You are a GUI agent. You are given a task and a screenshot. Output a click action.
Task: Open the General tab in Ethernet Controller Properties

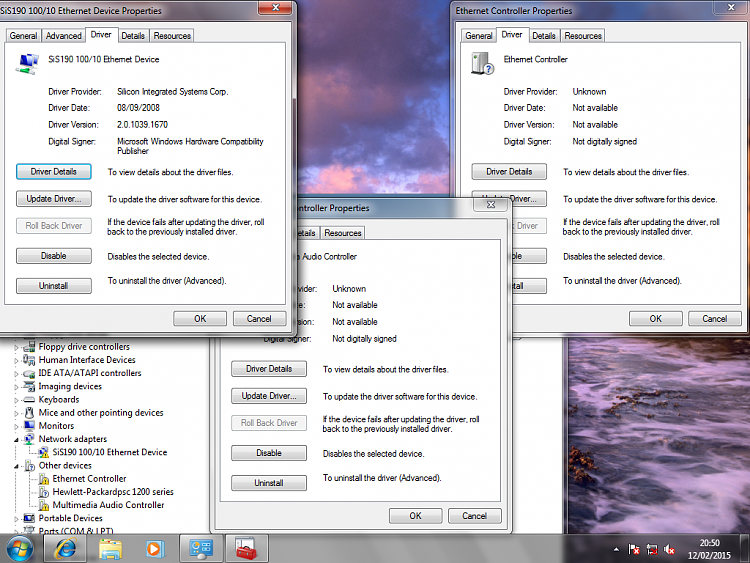coord(479,36)
